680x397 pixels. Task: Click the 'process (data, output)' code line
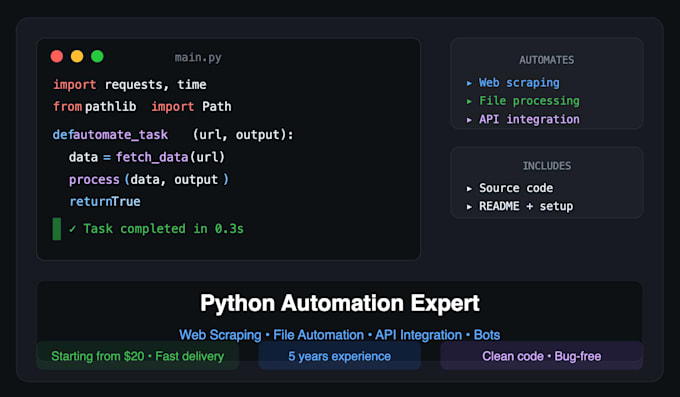click(149, 179)
